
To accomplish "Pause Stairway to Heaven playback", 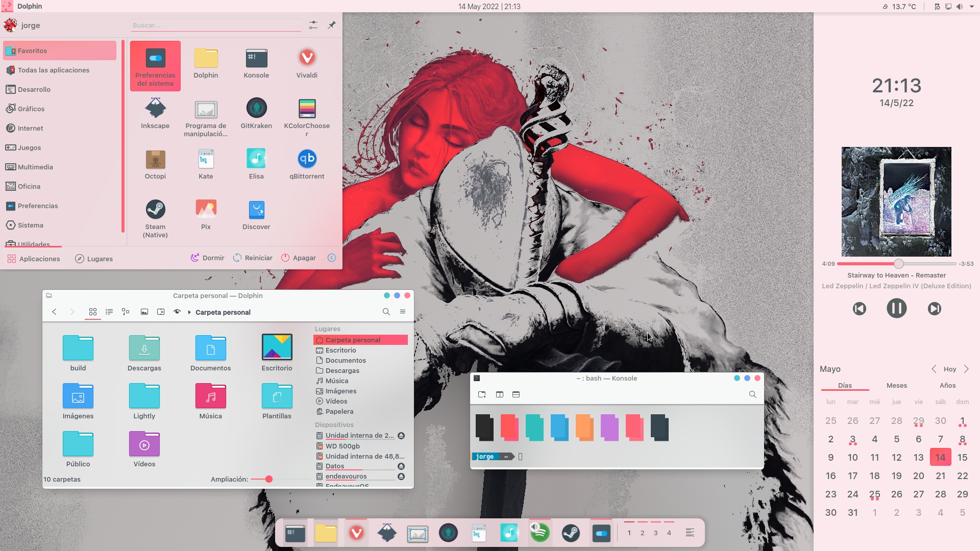I will (x=896, y=309).
